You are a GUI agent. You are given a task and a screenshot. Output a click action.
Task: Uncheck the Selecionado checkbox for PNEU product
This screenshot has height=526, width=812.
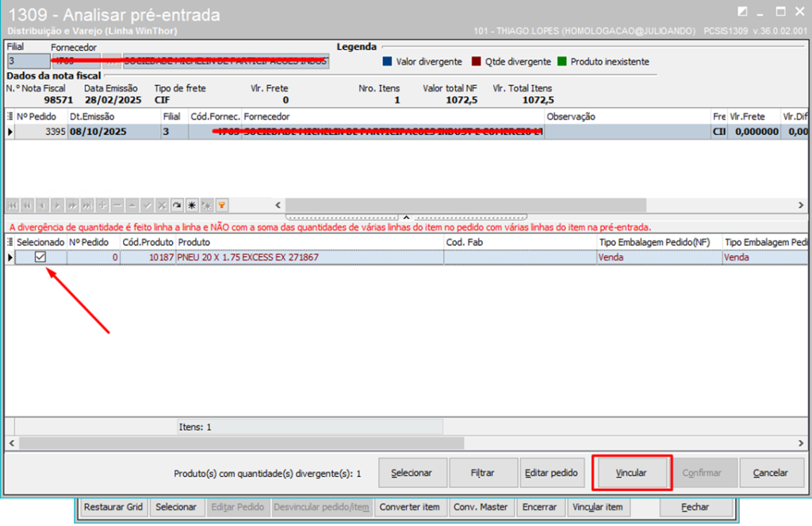tap(40, 257)
